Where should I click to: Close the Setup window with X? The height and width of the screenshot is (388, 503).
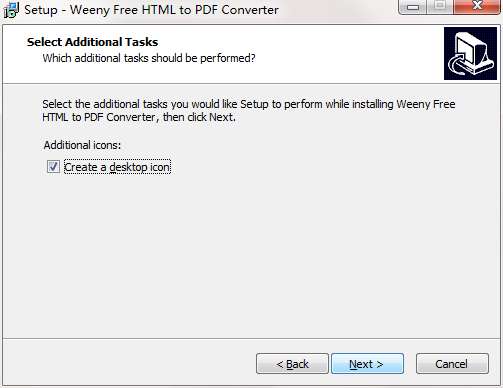[x=477, y=7]
